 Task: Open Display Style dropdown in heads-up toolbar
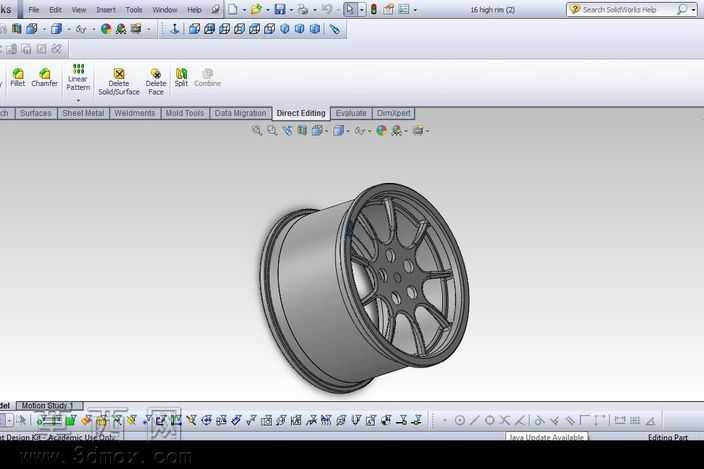(x=348, y=131)
